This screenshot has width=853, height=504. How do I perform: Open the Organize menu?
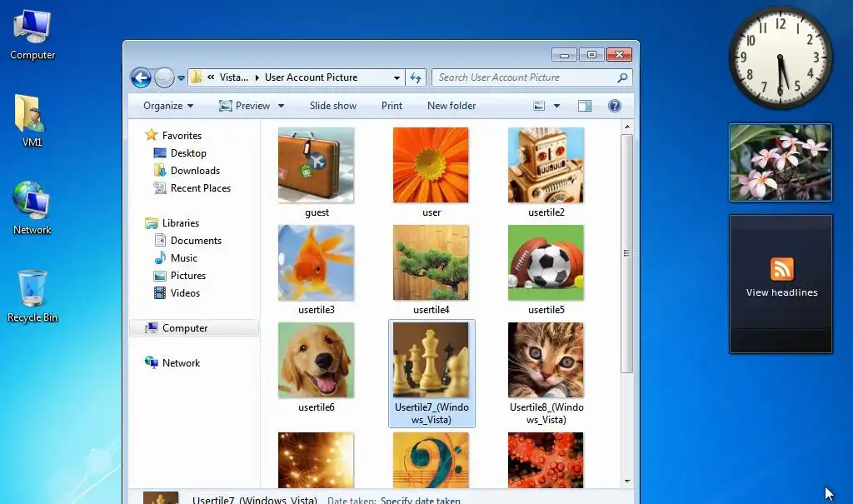tap(168, 106)
